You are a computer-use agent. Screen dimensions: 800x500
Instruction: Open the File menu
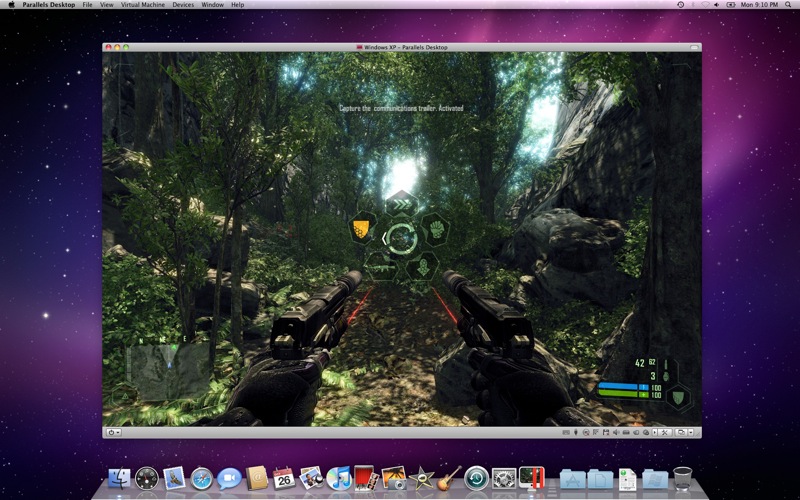(x=88, y=5)
